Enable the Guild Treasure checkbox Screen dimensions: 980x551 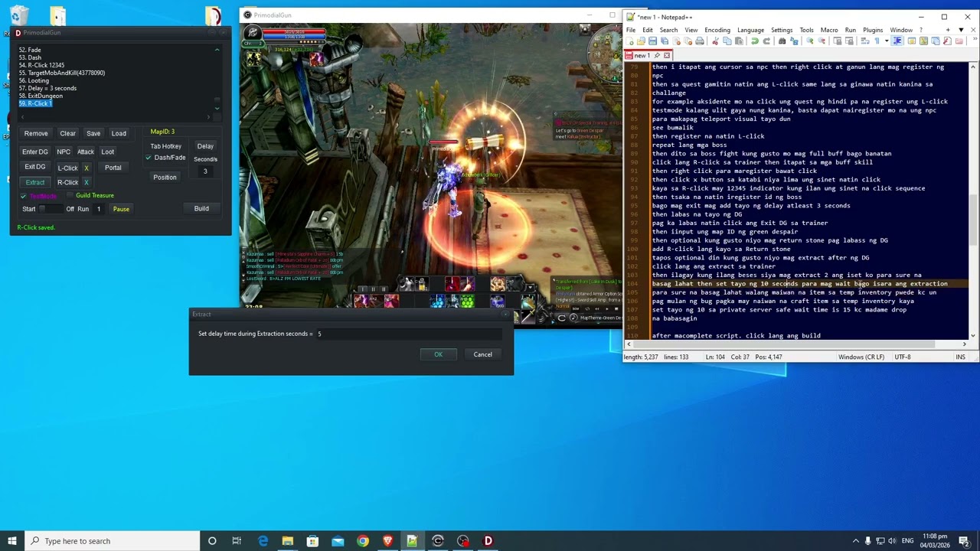point(70,196)
